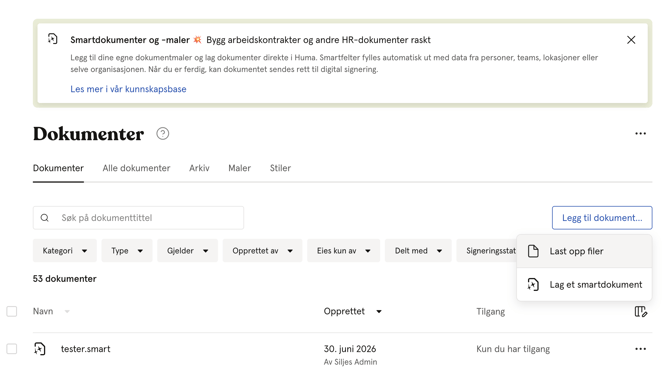Click the smart document icon in the banner
Screen dimensions: 670x374
coord(53,39)
